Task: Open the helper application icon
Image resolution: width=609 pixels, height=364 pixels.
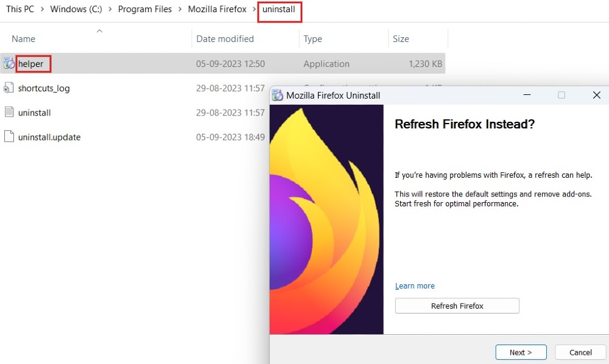Action: (32, 63)
